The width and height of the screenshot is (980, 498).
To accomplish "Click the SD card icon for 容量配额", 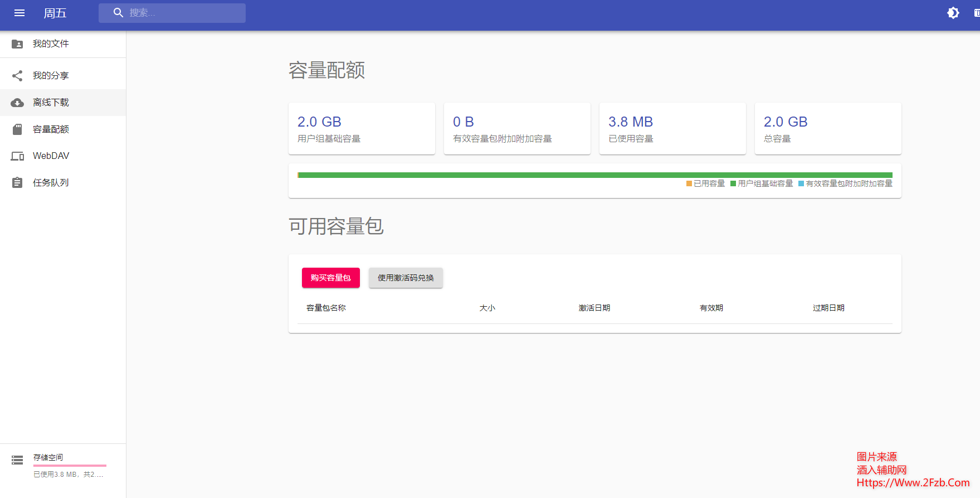I will 17,129.
